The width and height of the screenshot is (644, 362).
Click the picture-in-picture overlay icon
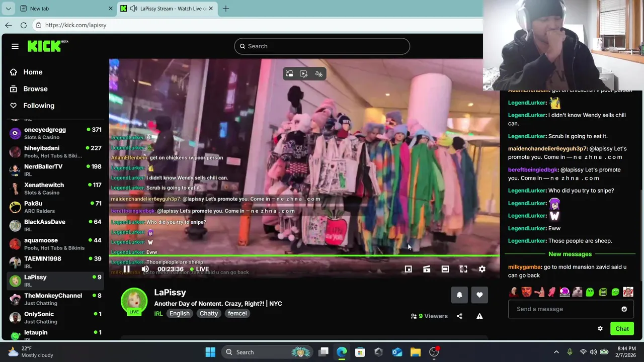(289, 74)
